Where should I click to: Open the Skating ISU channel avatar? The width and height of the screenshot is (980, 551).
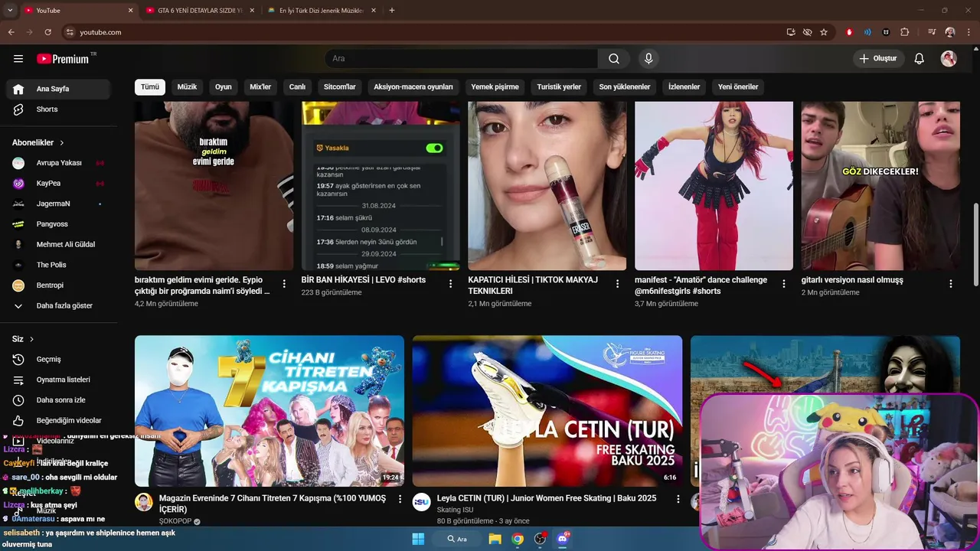click(422, 502)
